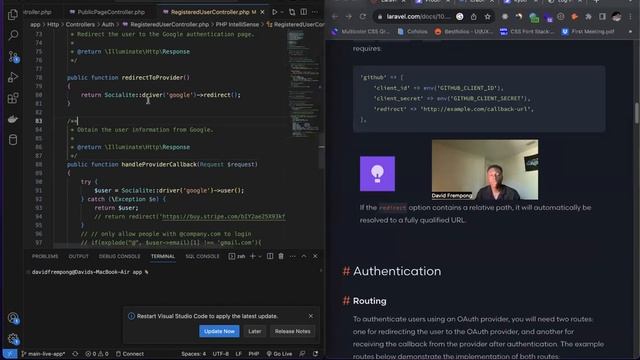Open the CSS Font Stack bookmark
The width and height of the screenshot is (640, 360).
(x=527, y=31)
